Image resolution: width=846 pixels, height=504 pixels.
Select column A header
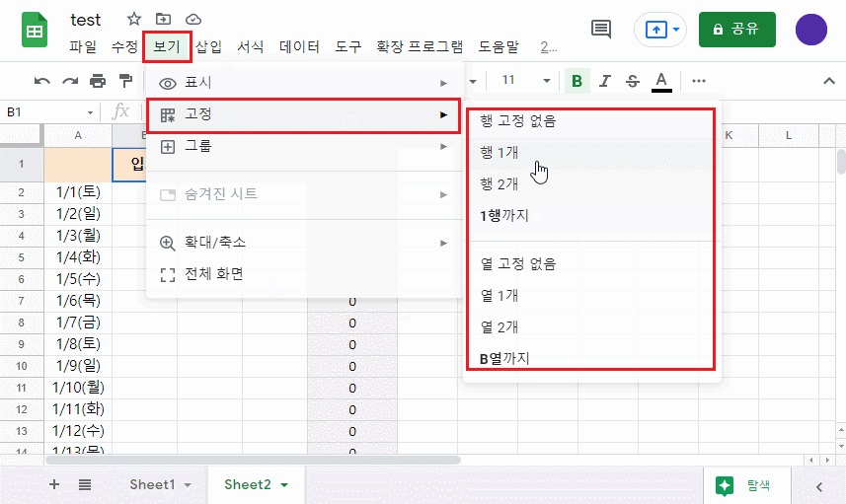pyautogui.click(x=78, y=135)
